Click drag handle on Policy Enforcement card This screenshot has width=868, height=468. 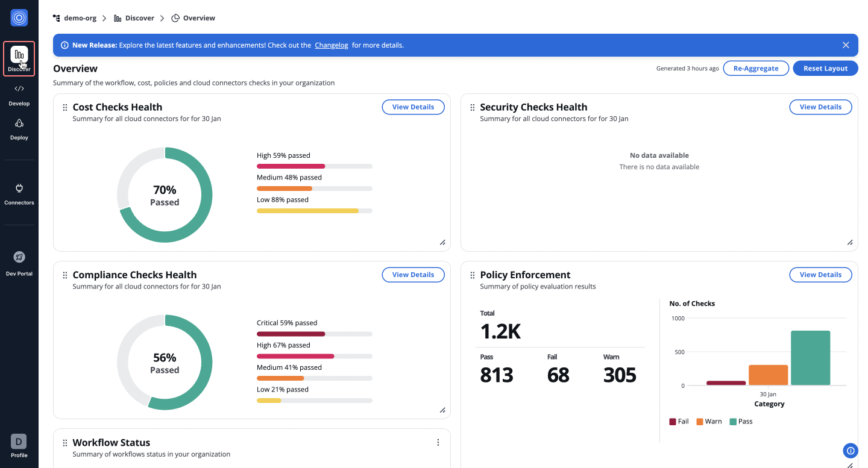[473, 275]
